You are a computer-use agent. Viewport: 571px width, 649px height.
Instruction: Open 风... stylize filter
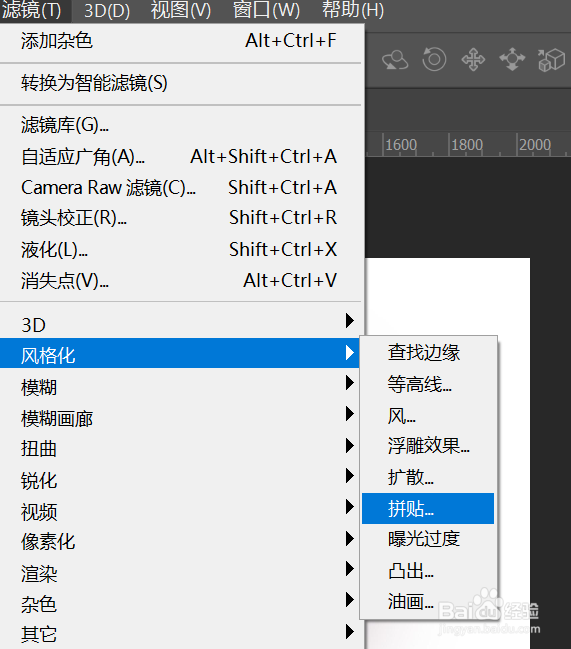pyautogui.click(x=428, y=416)
